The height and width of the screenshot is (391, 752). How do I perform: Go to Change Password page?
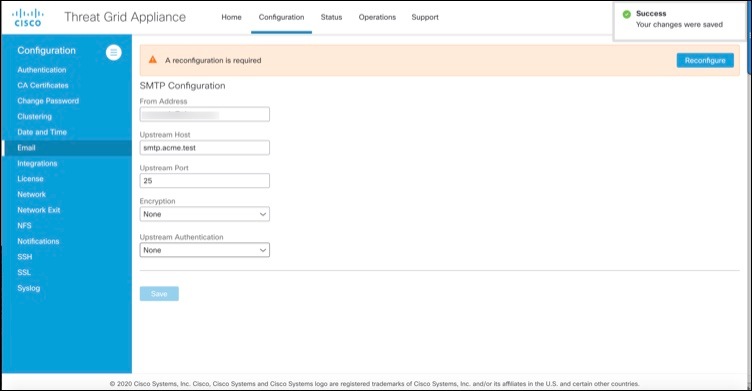[48, 101]
